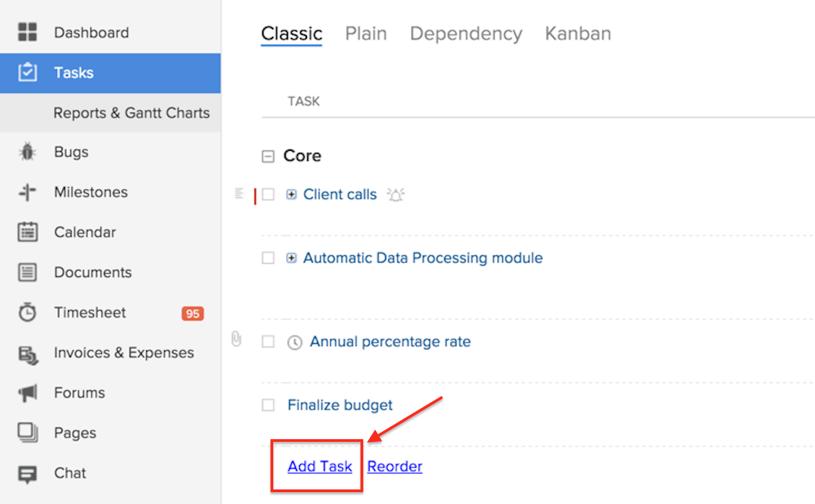This screenshot has height=504, width=815.
Task: Open the Forums megaphone icon
Action: 27,393
